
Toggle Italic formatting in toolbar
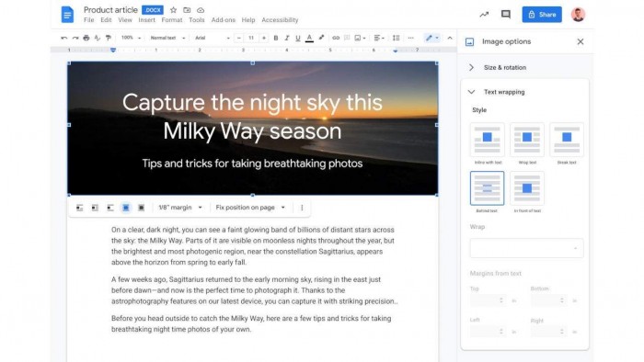pos(287,38)
